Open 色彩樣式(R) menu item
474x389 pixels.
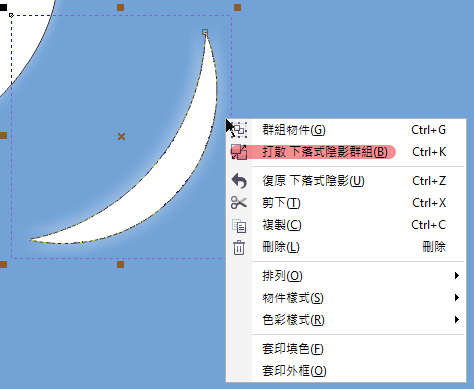click(x=346, y=320)
